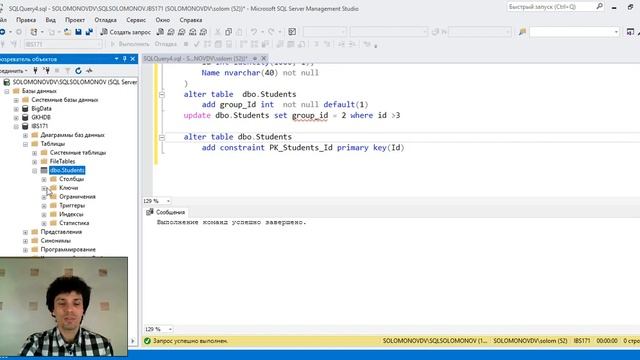Open the Справка menu
The image size is (640, 360).
[191, 20]
